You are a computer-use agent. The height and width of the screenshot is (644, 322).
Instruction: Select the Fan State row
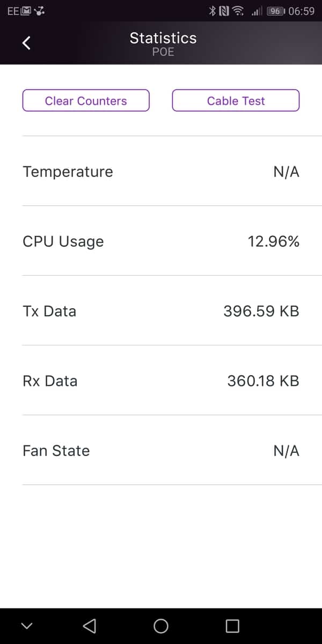161,451
